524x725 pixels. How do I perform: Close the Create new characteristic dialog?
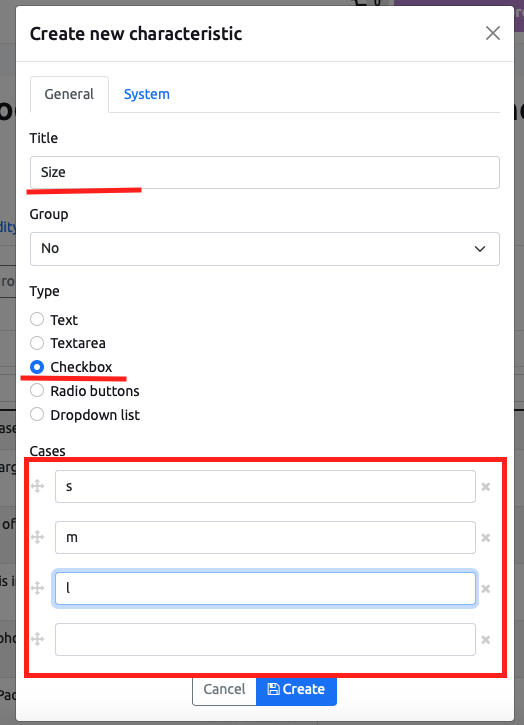pos(493,33)
